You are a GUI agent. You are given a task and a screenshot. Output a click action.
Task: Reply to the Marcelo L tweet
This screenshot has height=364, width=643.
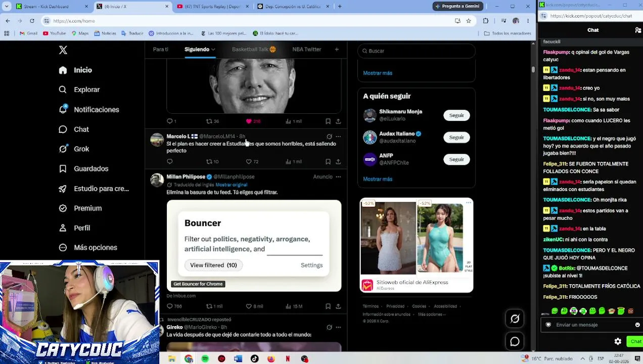coord(170,161)
